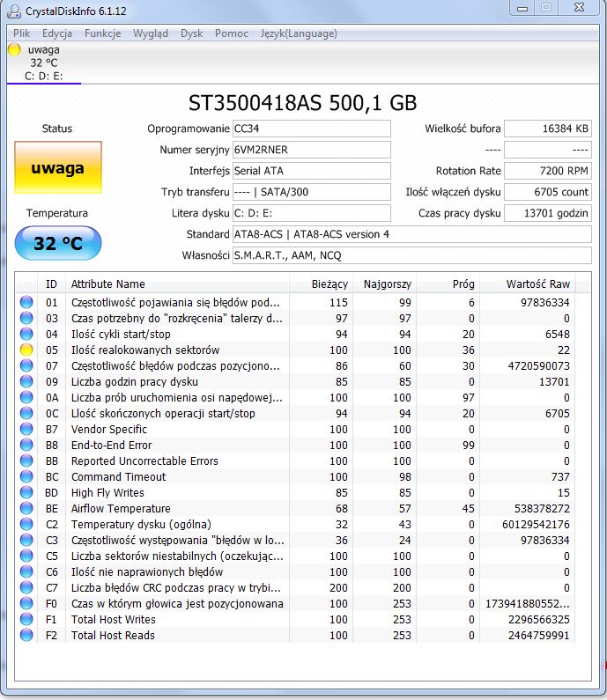Open the Wygląd menu
This screenshot has width=607, height=700.
[x=151, y=33]
